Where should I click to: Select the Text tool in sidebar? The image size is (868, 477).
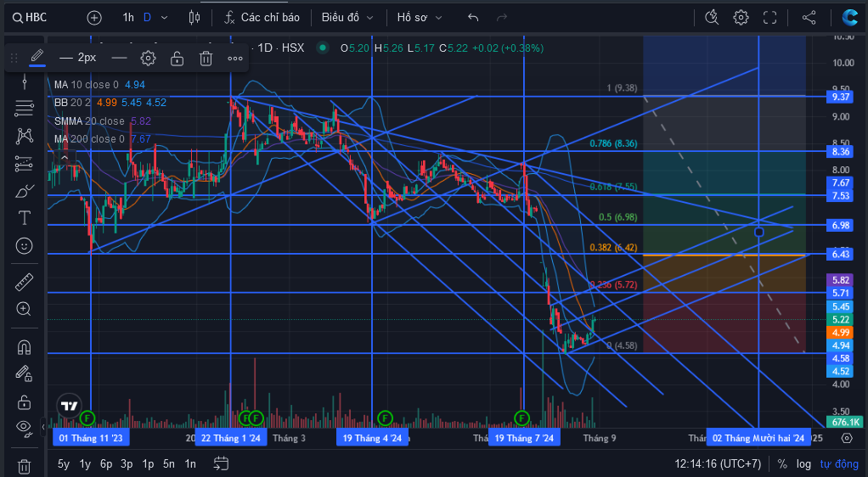click(24, 218)
